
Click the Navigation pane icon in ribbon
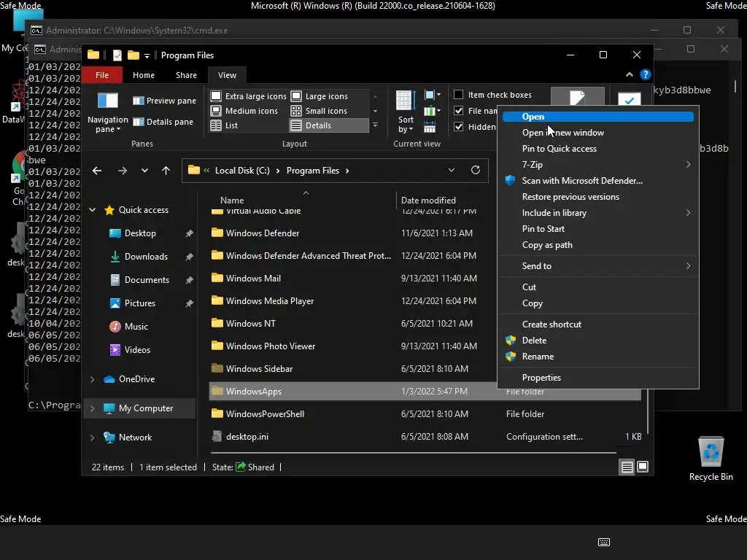(x=108, y=101)
